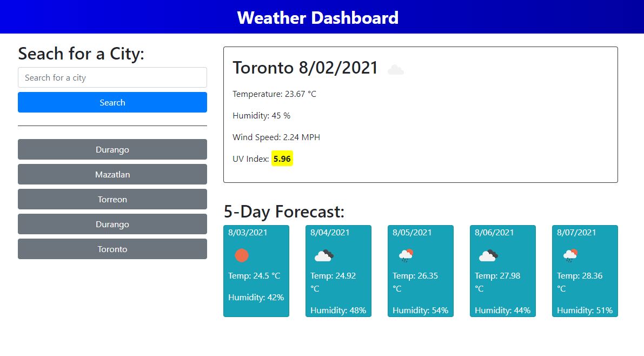644x356 pixels.
Task: Load Toronto from the history list
Action: (x=112, y=249)
